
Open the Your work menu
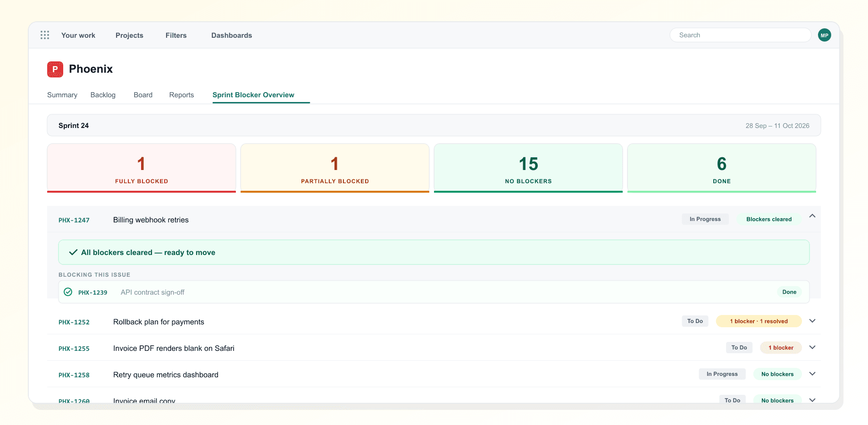point(78,35)
